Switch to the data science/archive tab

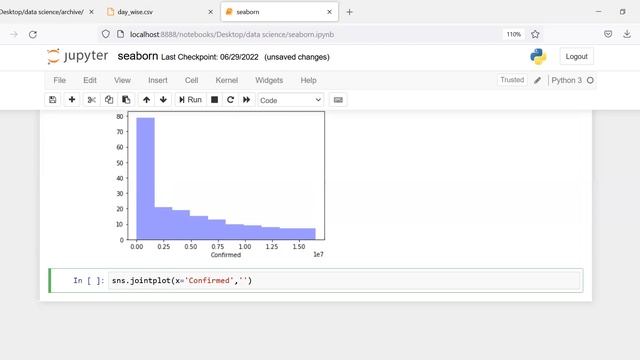click(42, 12)
